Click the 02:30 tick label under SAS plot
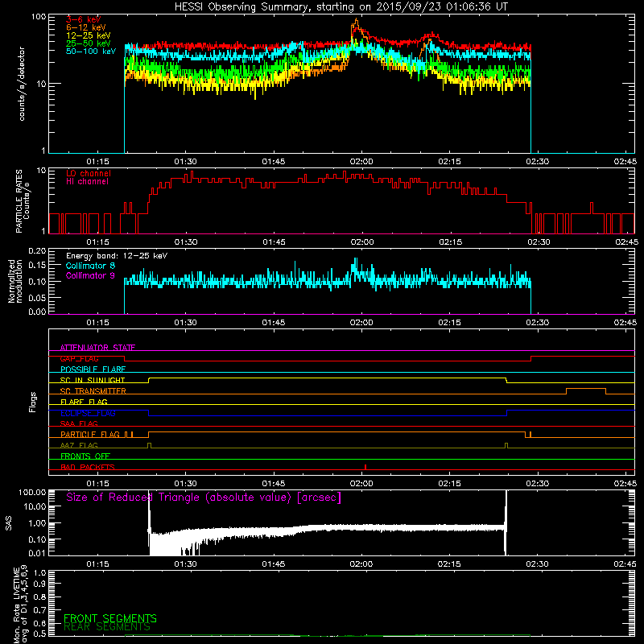644x644 pixels. [x=537, y=564]
